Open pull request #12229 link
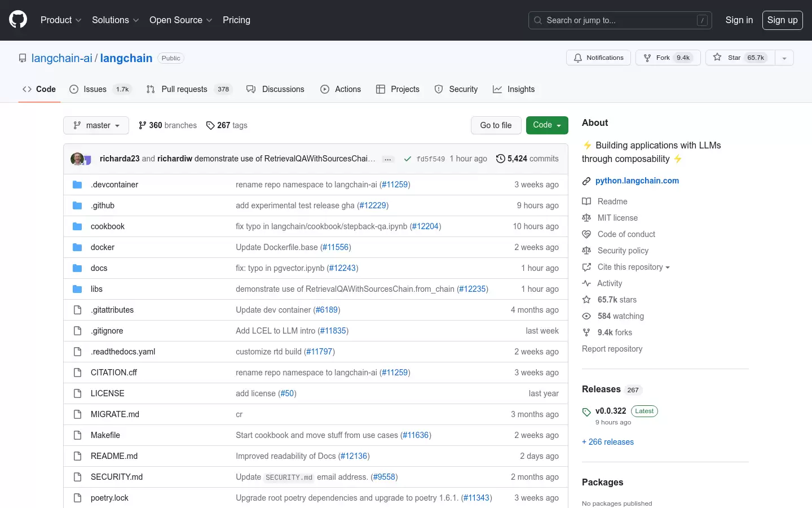 pyautogui.click(x=373, y=205)
